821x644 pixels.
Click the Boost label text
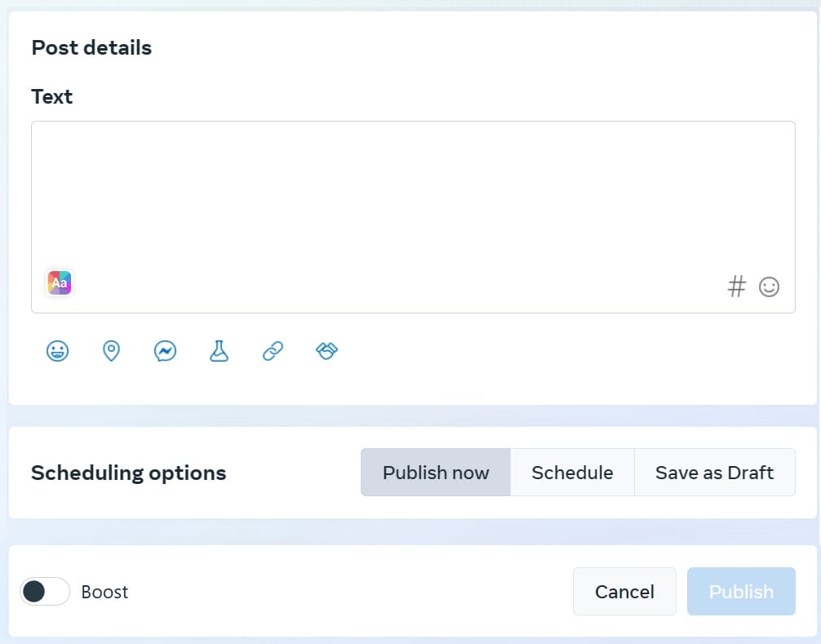[105, 592]
